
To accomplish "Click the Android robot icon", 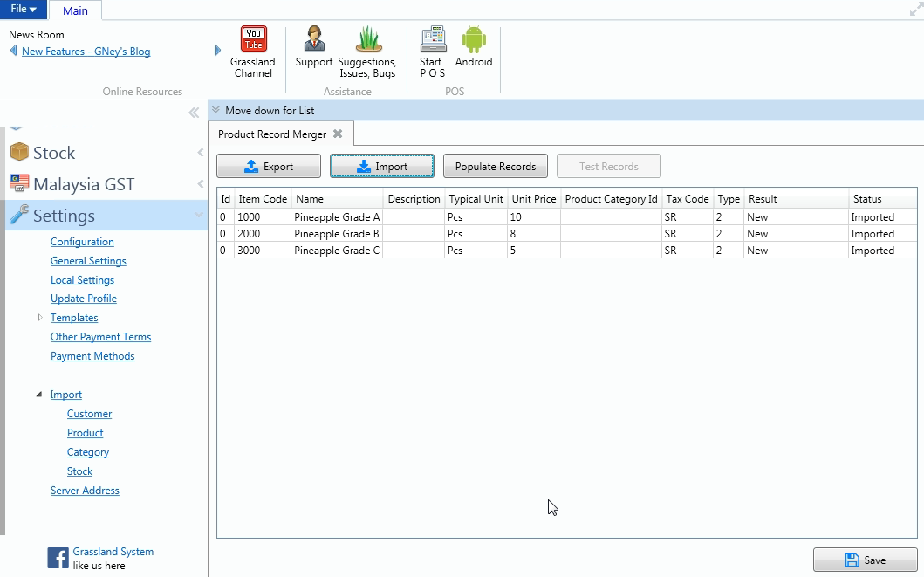I will [474, 40].
